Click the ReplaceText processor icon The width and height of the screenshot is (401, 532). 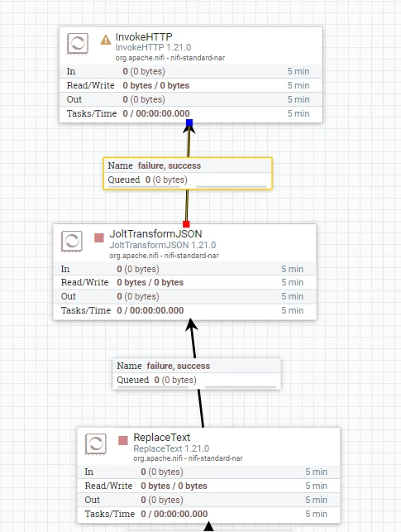coord(96,443)
